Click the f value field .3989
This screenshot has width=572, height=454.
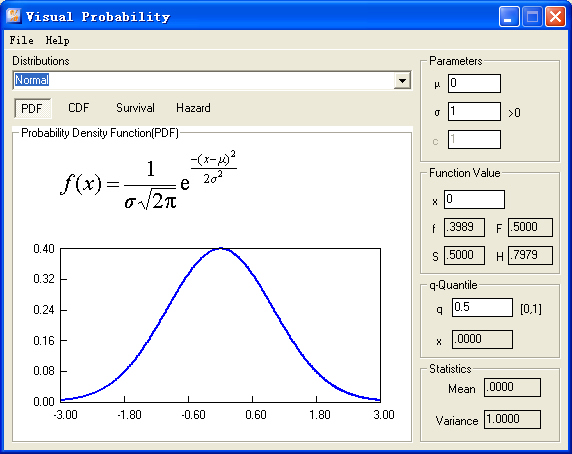tap(464, 228)
